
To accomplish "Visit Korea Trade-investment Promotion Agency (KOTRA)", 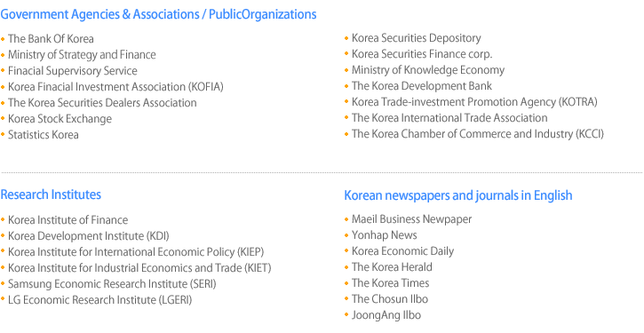I will tap(474, 102).
